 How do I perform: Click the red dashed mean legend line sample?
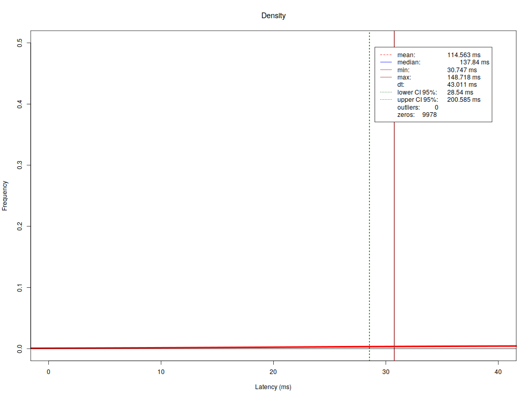coord(386,55)
